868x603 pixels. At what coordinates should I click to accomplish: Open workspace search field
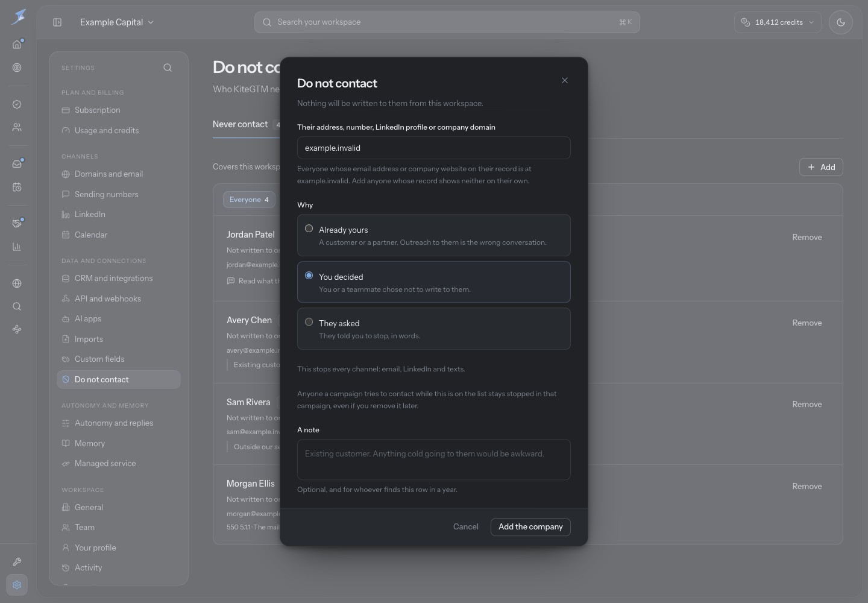coord(447,22)
